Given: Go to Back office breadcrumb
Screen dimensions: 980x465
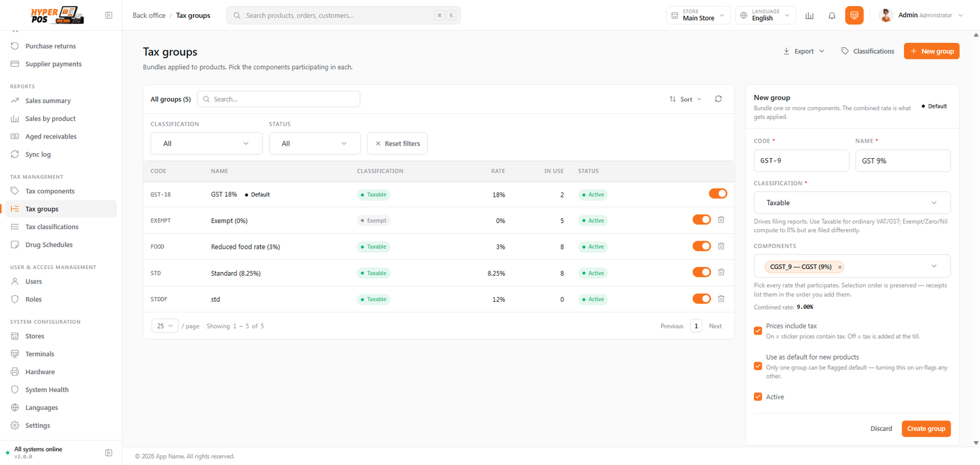Looking at the screenshot, I should tap(149, 15).
